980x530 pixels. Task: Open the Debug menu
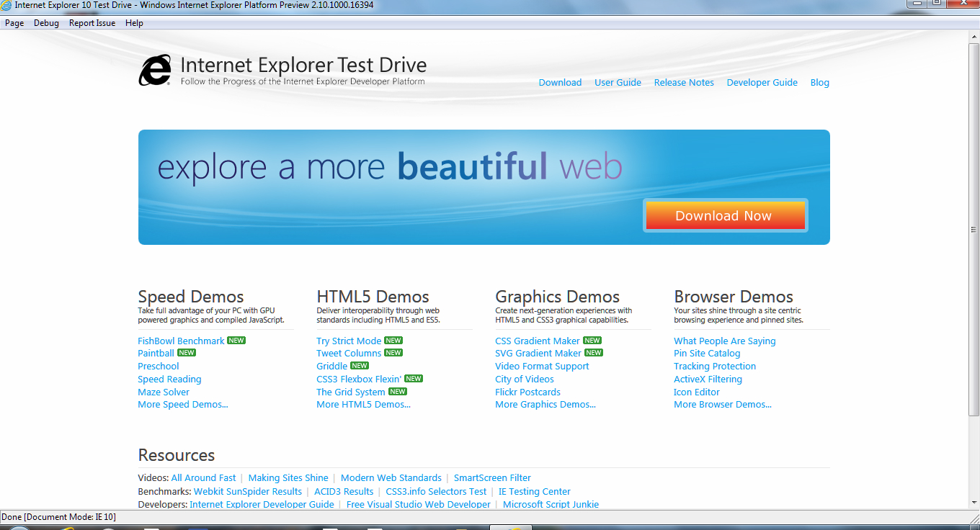46,23
